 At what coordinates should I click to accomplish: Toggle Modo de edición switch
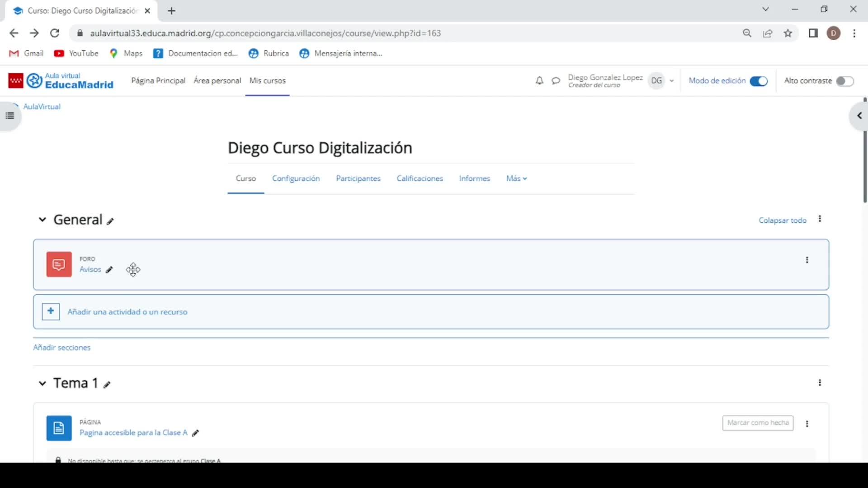(x=759, y=81)
